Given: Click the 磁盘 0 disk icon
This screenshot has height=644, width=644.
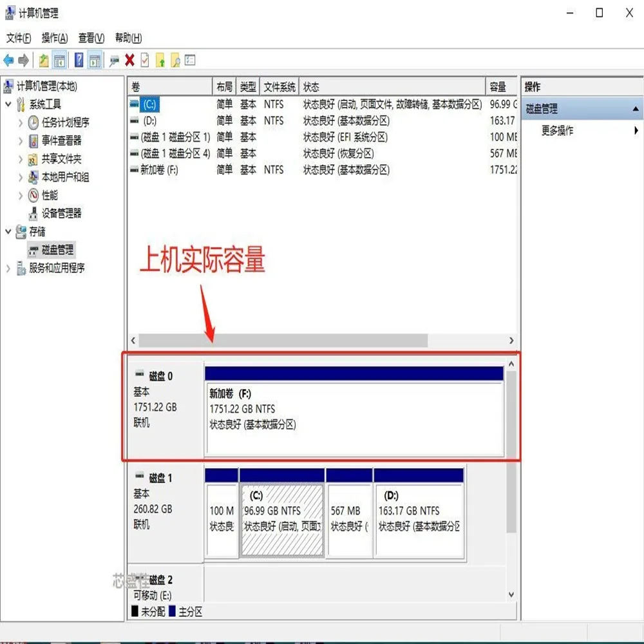Looking at the screenshot, I should click(x=140, y=374).
